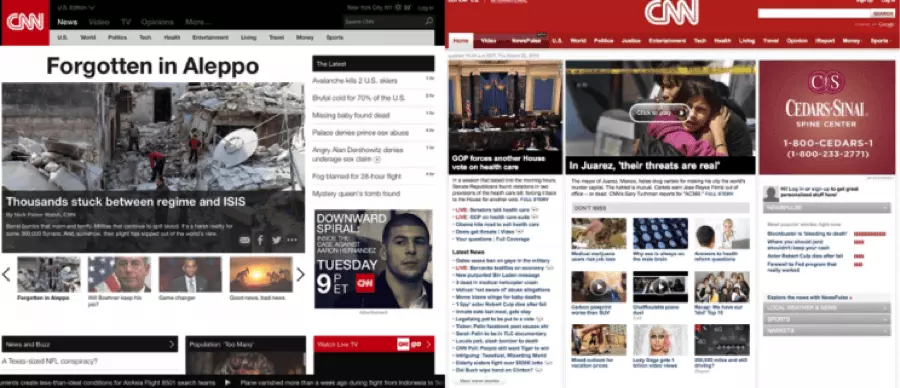
Task: Expand the More… menu in the black header
Action: 198,22
